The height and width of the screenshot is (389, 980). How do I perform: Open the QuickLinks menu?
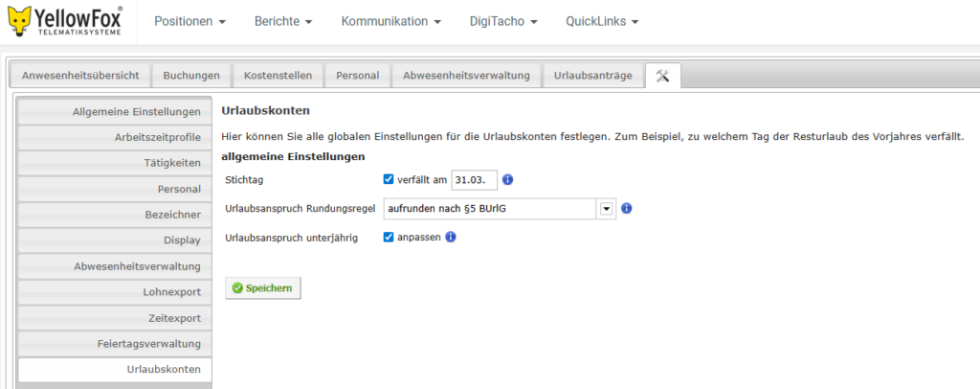point(601,21)
